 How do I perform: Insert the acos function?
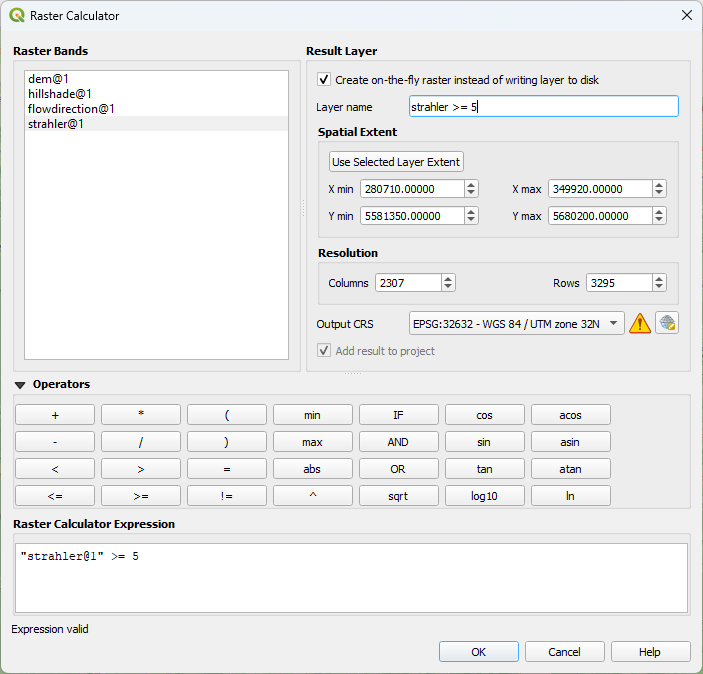coord(571,415)
